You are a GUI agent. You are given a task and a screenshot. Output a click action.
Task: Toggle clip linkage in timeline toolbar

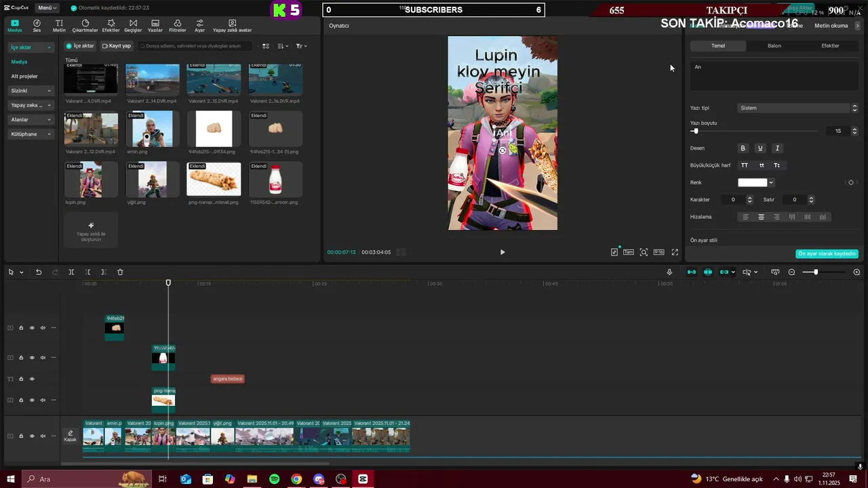(724, 272)
